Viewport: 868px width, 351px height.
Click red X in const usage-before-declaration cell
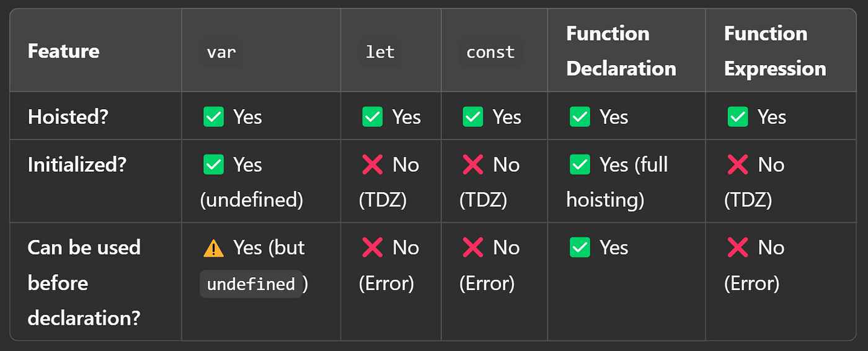(472, 248)
